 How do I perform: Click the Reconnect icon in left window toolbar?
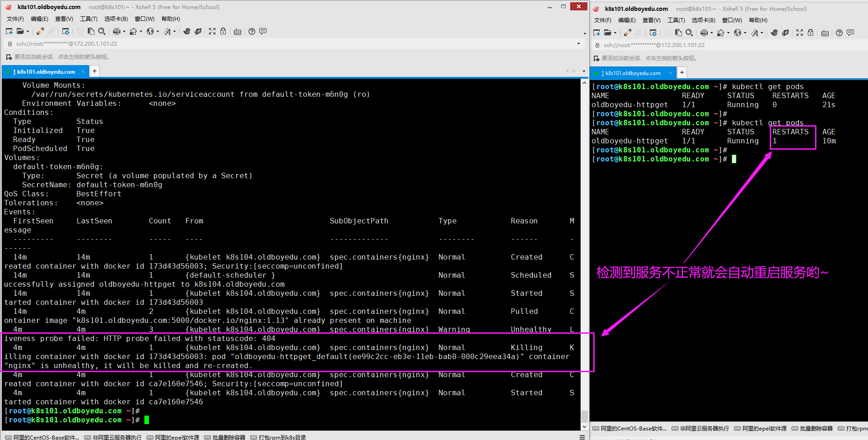pyautogui.click(x=40, y=31)
